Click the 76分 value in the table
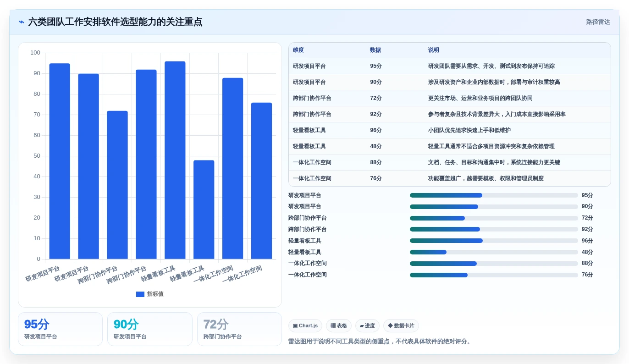The width and height of the screenshot is (629, 364). click(376, 178)
